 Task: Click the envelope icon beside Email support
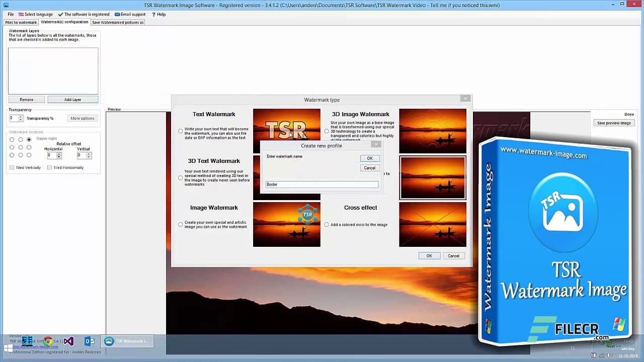(117, 15)
